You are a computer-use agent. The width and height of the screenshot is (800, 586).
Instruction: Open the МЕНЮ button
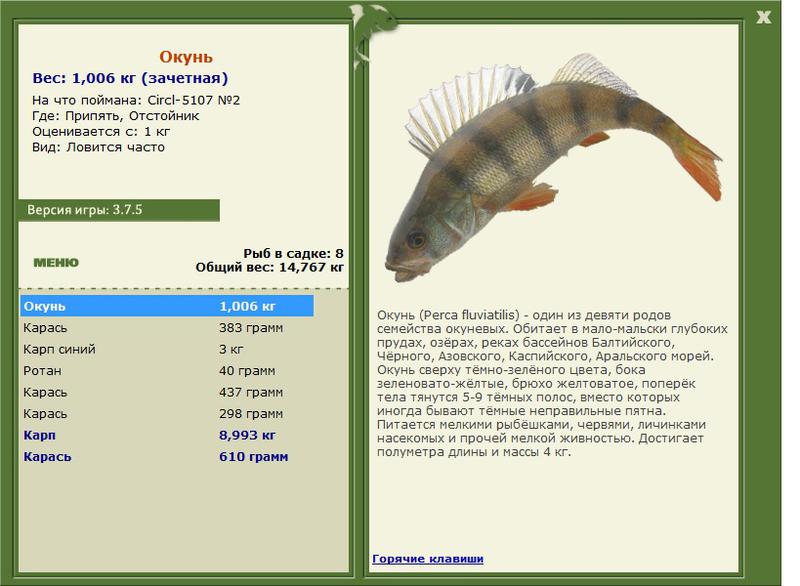(56, 263)
